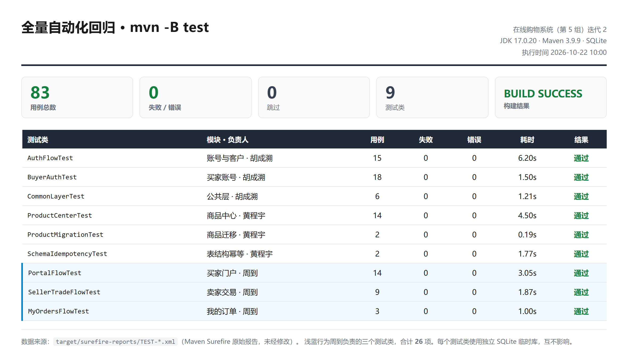Click 卖家交易 · 周到 module cell
Screen dimensions: 628x364
232,292
